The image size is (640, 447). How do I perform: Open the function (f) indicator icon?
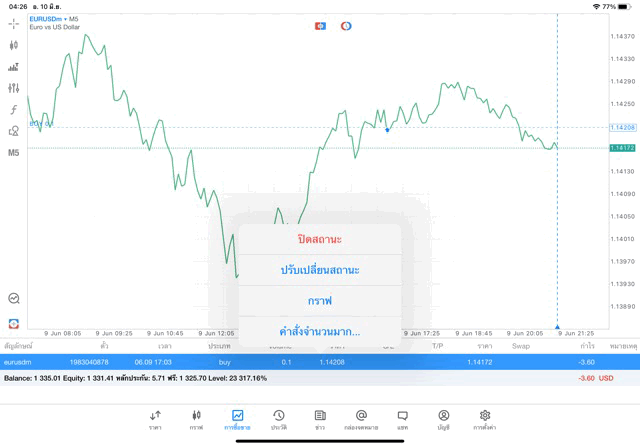click(14, 110)
